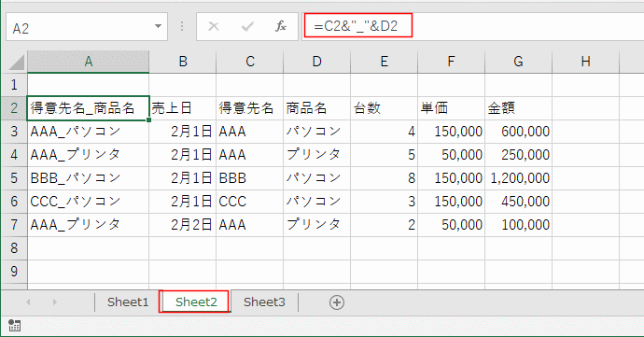Select column D header
The image size is (644, 337).
tap(316, 62)
